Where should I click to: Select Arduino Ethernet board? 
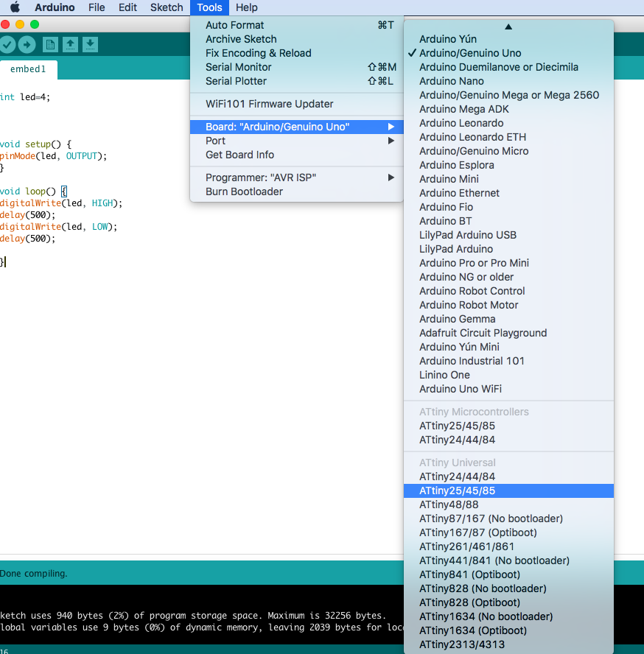pos(508,193)
